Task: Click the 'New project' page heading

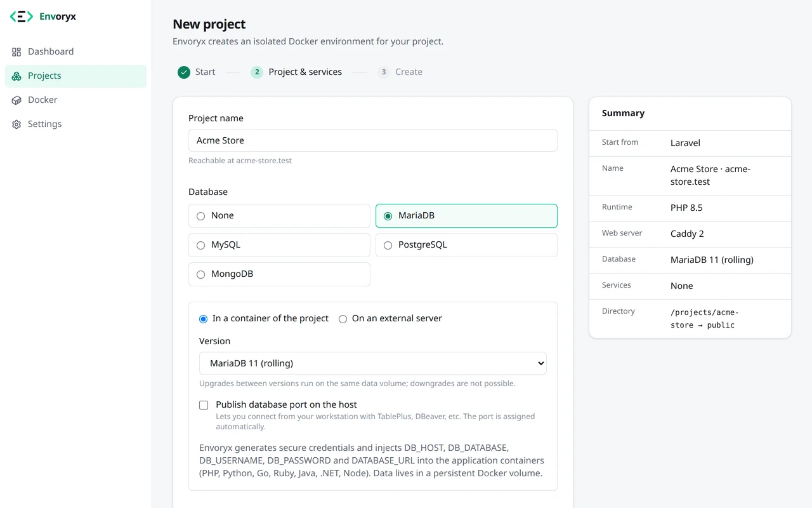Action: [x=209, y=24]
